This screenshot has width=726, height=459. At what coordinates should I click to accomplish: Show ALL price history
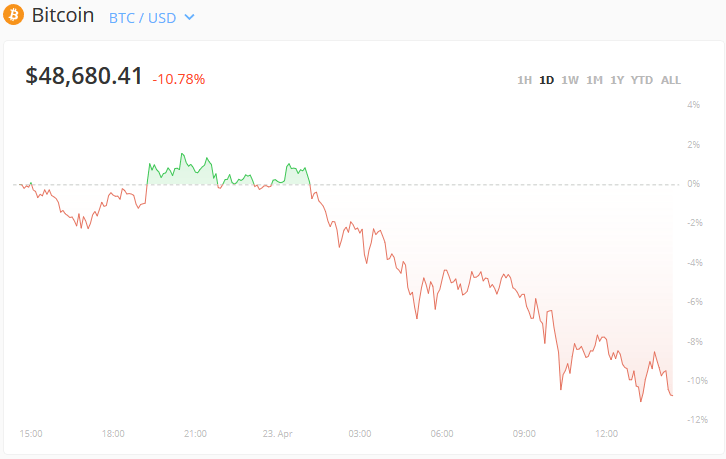tap(671, 80)
